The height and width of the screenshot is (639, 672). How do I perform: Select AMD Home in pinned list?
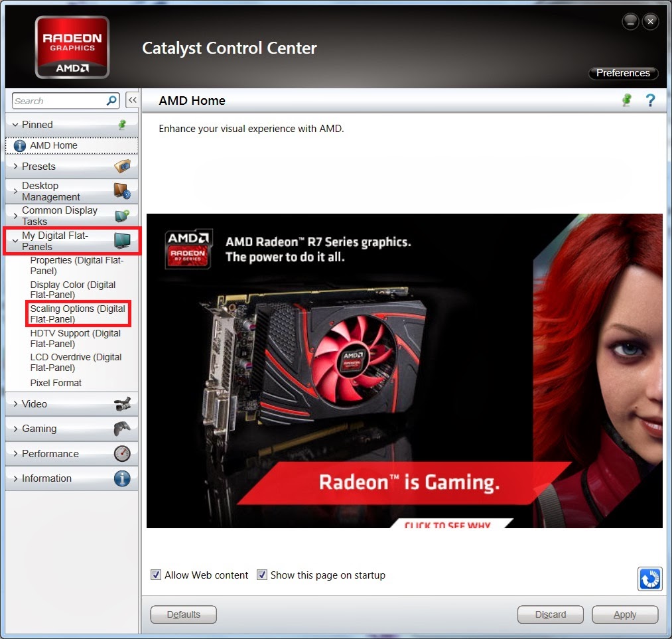(72, 146)
